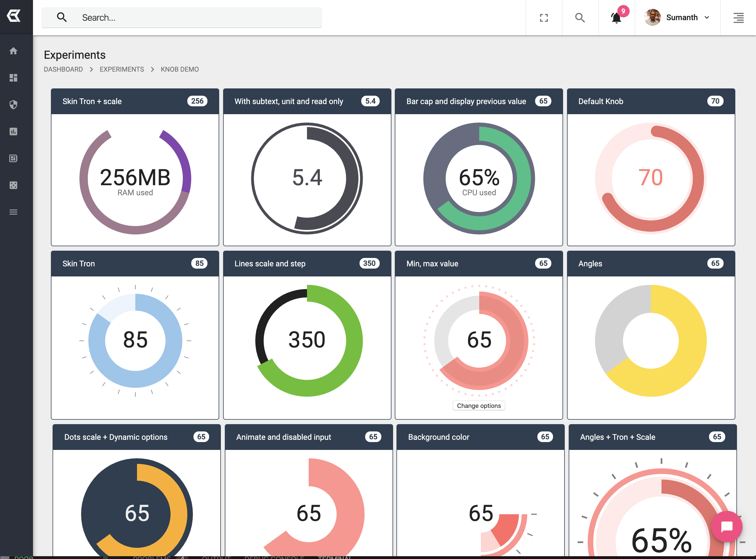The image size is (756, 559).
Task: Go to EXPERIMENTS breadcrumb link
Action: click(122, 69)
